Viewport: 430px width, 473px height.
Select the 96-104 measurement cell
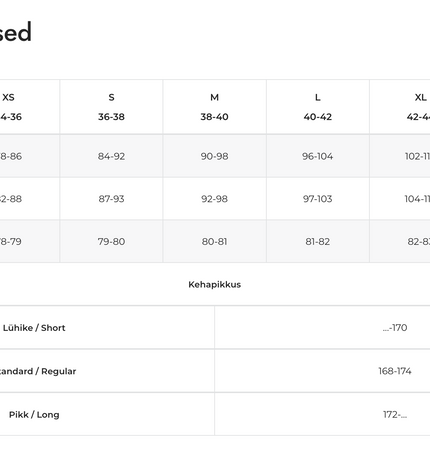(318, 156)
